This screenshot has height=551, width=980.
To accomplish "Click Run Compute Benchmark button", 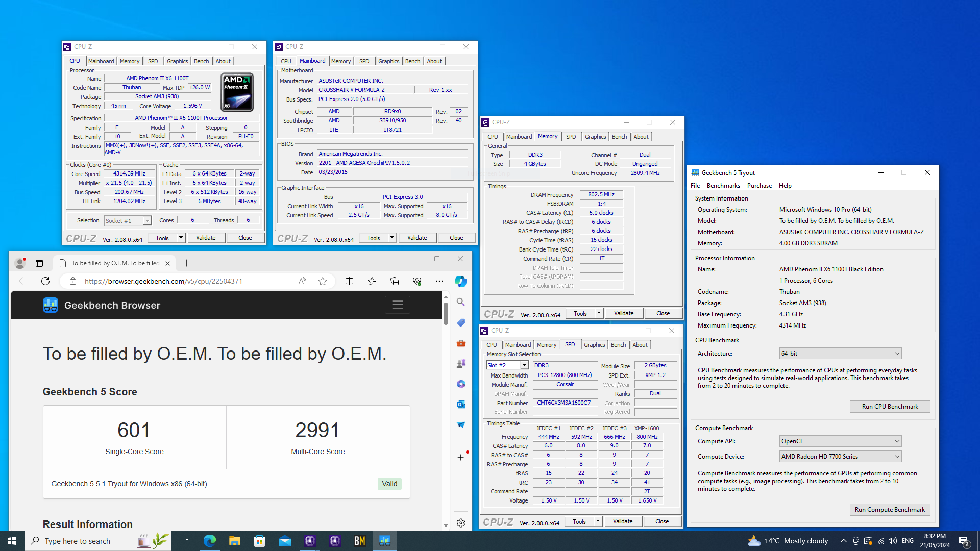I will tap(890, 510).
